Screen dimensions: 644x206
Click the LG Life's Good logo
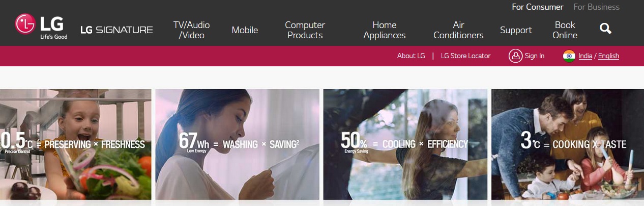[41, 27]
